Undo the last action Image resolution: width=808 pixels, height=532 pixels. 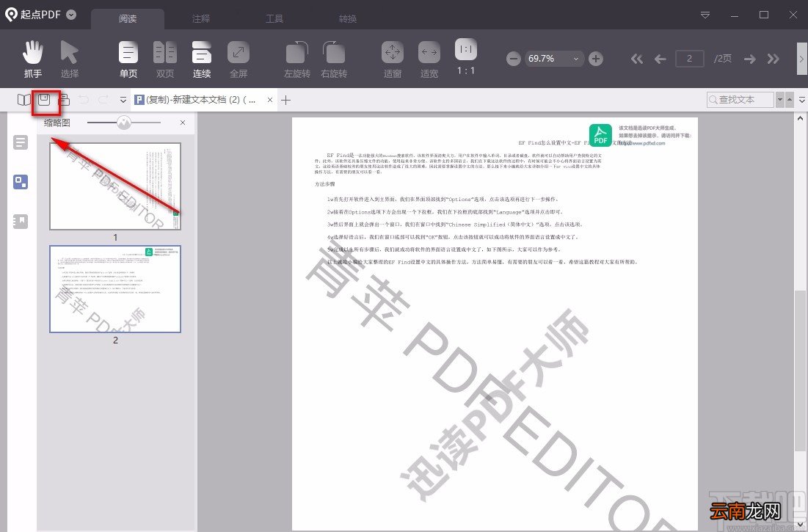coord(84,99)
